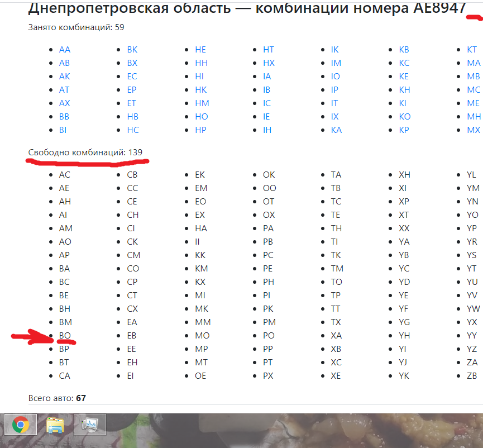Open the KP combination link
Image resolution: width=483 pixels, height=448 pixels.
tap(404, 130)
